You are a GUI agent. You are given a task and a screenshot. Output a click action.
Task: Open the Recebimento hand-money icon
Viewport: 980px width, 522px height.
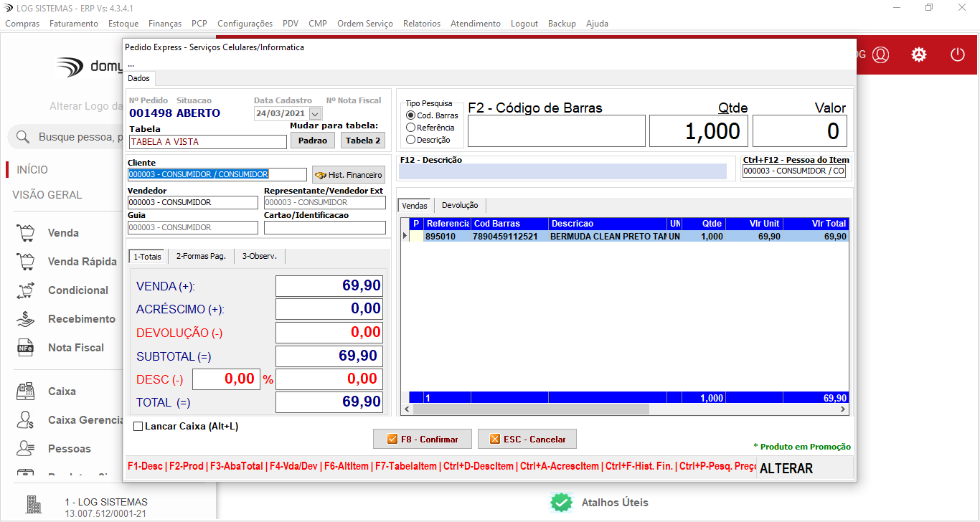tap(26, 319)
